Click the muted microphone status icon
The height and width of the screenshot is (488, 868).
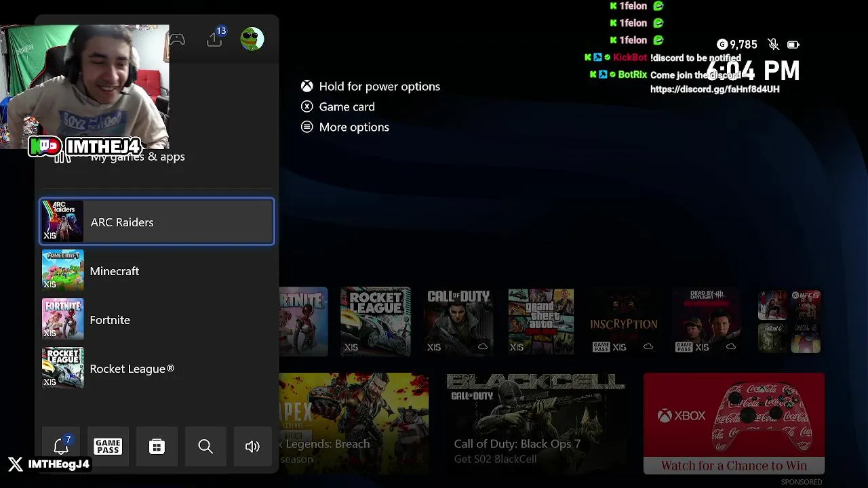click(x=773, y=45)
